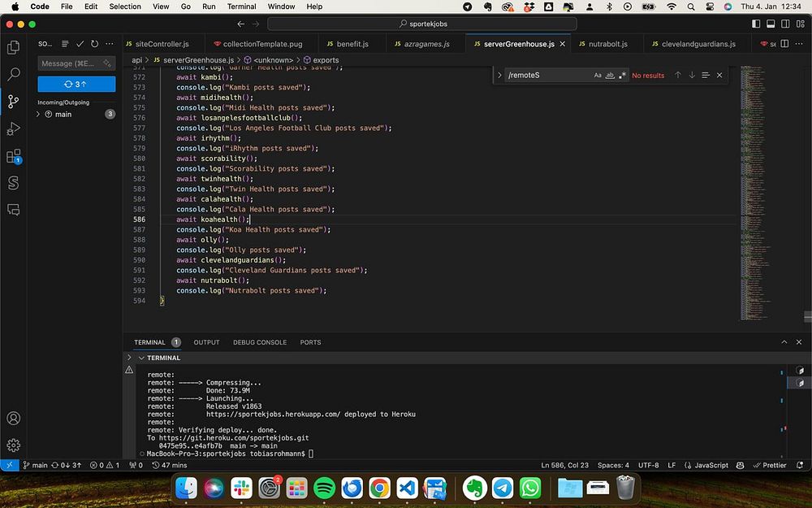The image size is (812, 508).
Task: Open the DEBUG CONSOLE panel tab
Action: click(260, 342)
